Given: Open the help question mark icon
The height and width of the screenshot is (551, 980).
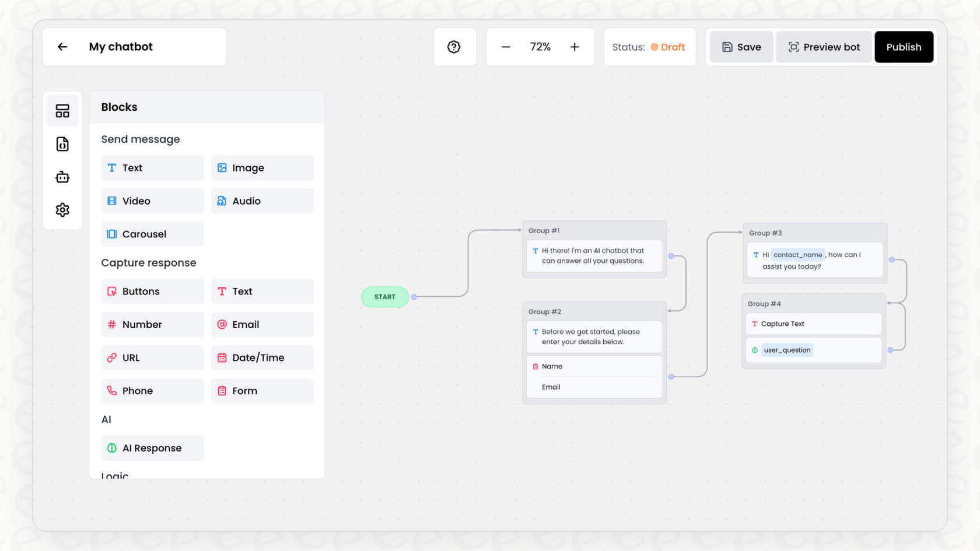Looking at the screenshot, I should (x=454, y=47).
